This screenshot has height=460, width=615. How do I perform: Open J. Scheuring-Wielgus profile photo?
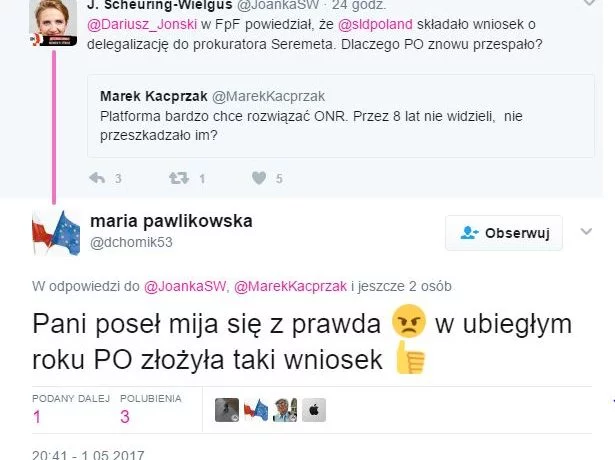(53, 23)
